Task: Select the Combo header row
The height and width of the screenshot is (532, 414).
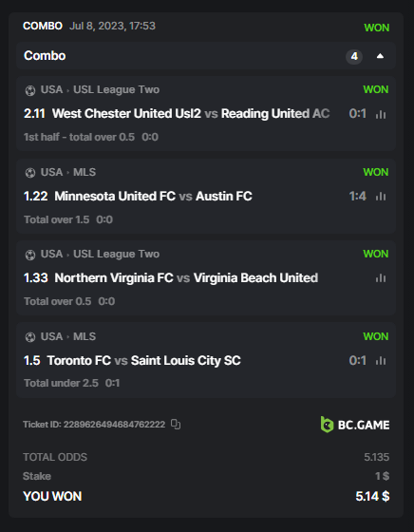Action: pos(206,56)
